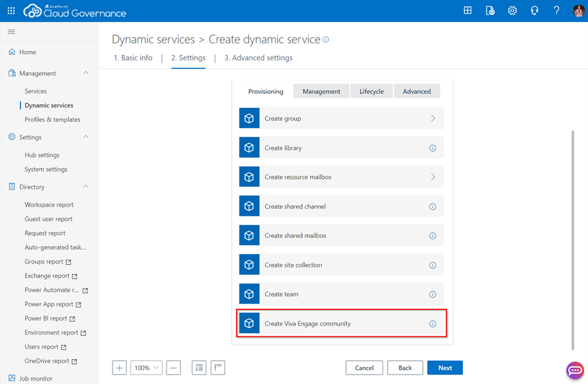Screen dimensions: 588x384
Task: Collapse the Management section chevron
Action: tap(86, 73)
